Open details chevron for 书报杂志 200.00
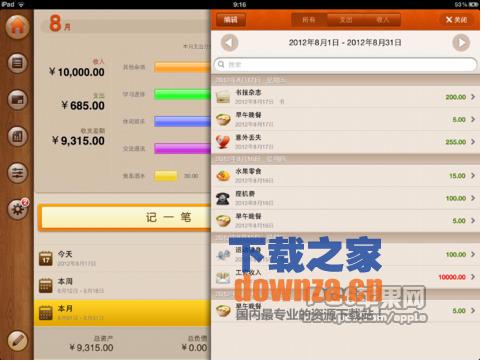 473,97
